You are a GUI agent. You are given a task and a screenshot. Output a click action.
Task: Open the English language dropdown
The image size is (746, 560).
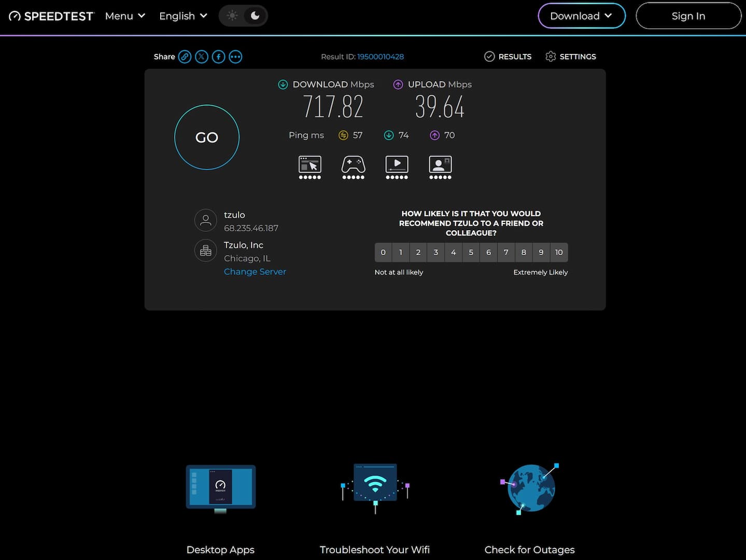coord(183,16)
